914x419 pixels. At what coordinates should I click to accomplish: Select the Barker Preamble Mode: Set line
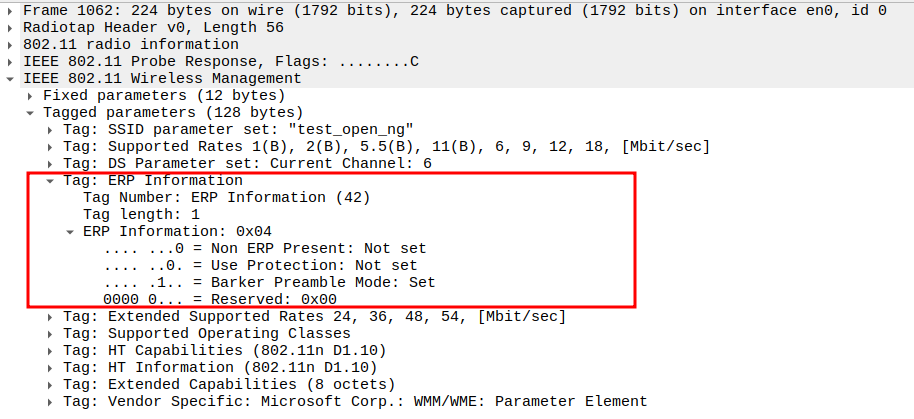coord(268,283)
